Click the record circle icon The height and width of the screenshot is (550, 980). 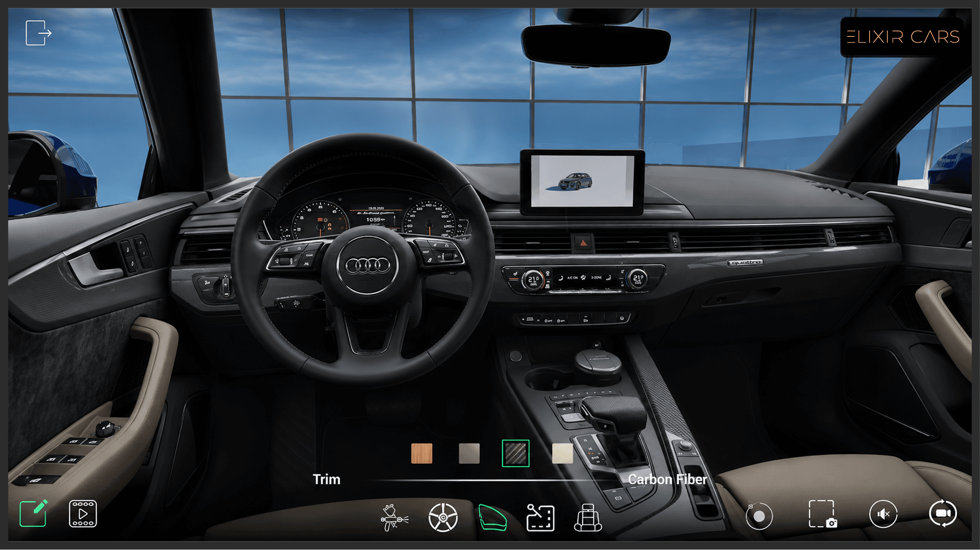pos(759,516)
